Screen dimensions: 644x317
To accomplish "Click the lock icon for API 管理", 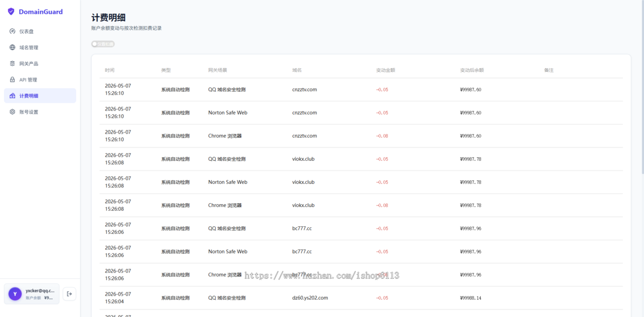I will [x=13, y=79].
